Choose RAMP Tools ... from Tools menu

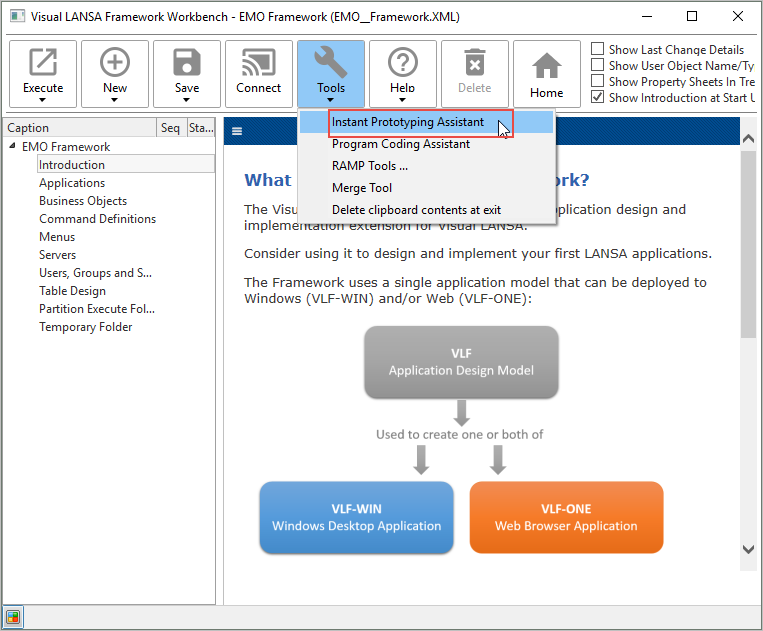coord(426,166)
